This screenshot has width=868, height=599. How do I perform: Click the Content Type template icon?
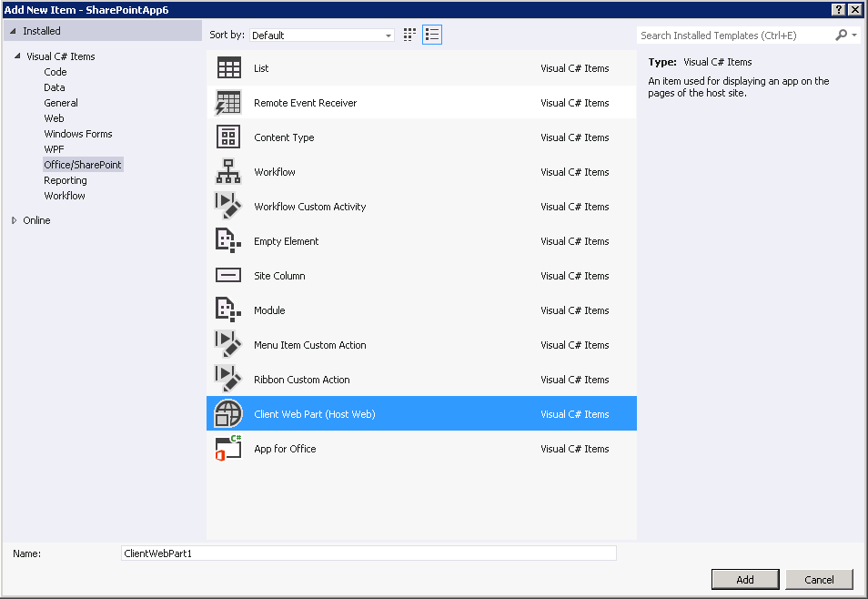(x=228, y=137)
